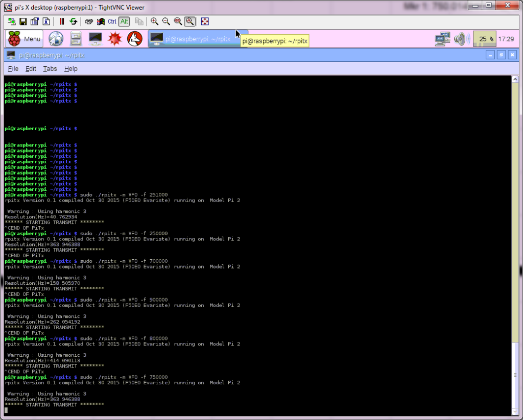Refresh the remote screen using green arrows
Screen dimensions: 523x420
click(x=73, y=21)
